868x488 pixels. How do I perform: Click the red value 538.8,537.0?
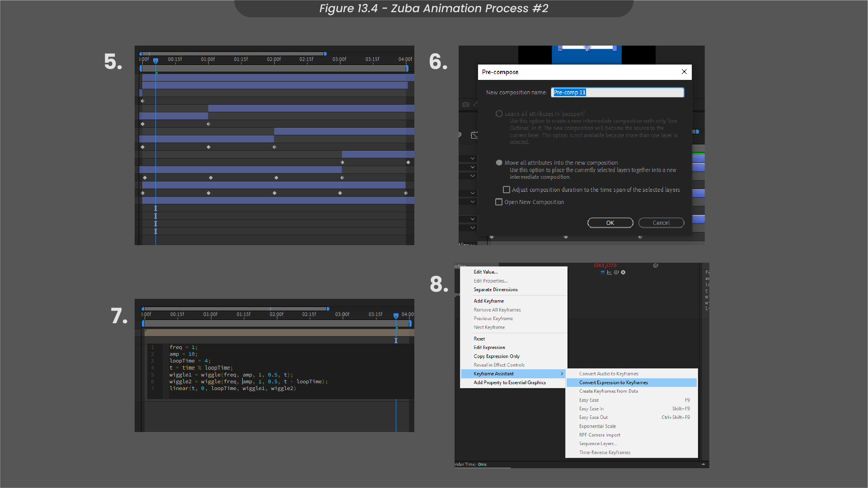605,265
